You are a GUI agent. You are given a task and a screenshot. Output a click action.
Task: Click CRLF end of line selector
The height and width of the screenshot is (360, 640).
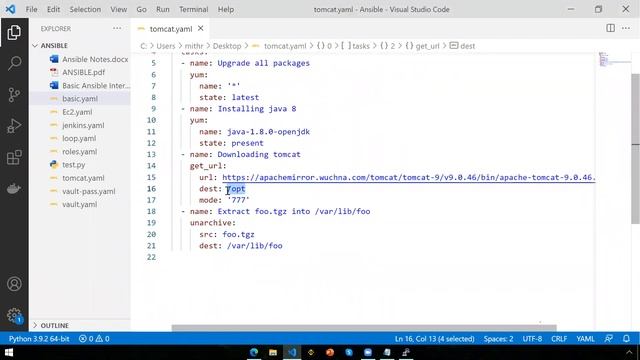pos(559,339)
